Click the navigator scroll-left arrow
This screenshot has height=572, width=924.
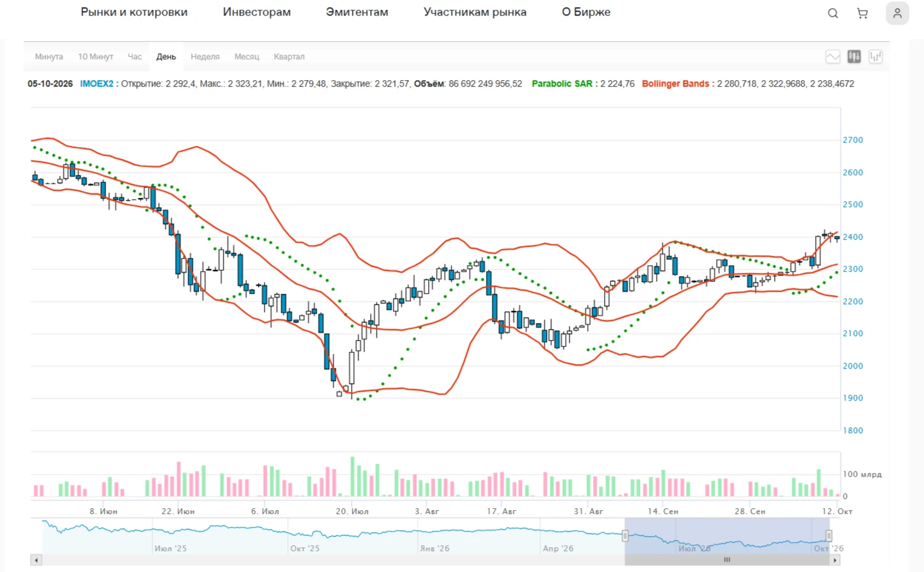(x=36, y=560)
